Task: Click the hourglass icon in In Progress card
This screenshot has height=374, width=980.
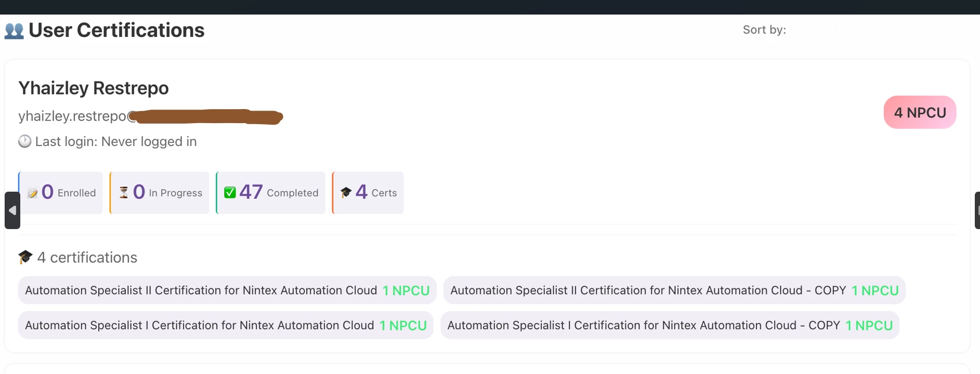Action: click(124, 193)
